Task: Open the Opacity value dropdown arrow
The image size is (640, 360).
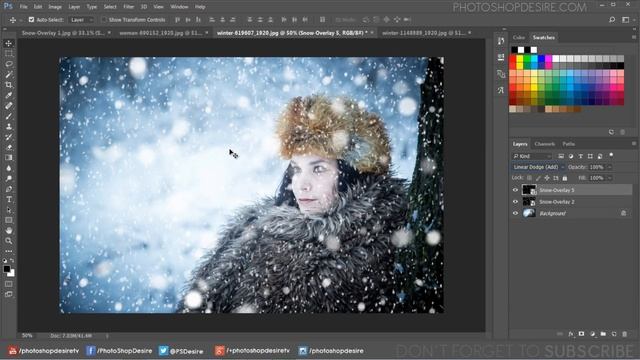Action: pos(610,167)
